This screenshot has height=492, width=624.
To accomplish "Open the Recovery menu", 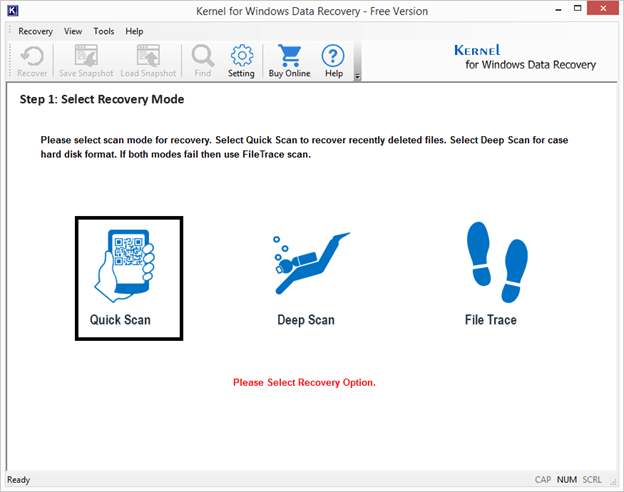I will [35, 31].
